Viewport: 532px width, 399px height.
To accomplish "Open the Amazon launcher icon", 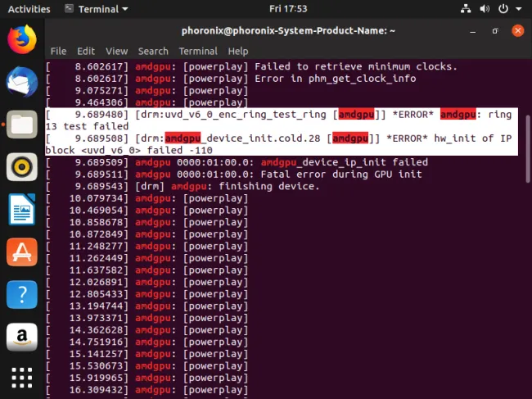I will [22, 337].
